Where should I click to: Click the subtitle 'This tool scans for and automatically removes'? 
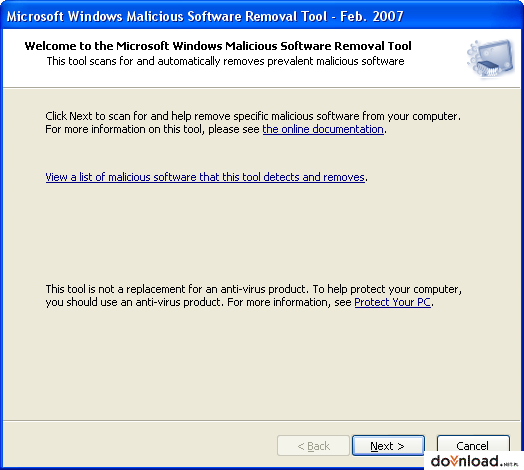(156, 61)
